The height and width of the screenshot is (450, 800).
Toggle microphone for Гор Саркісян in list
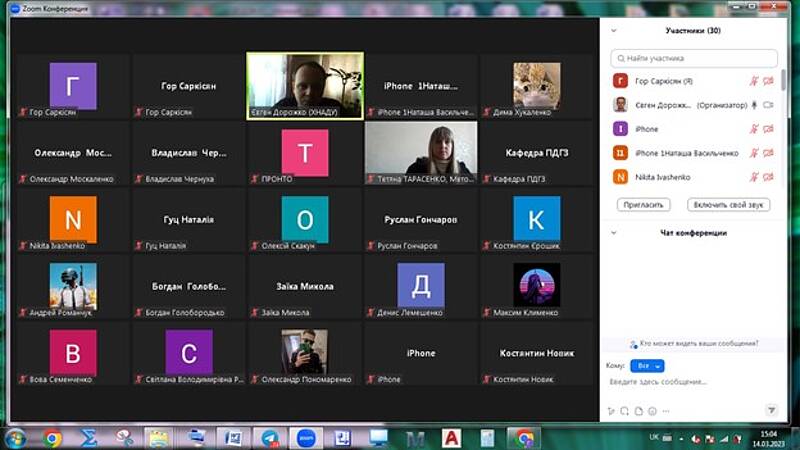754,81
